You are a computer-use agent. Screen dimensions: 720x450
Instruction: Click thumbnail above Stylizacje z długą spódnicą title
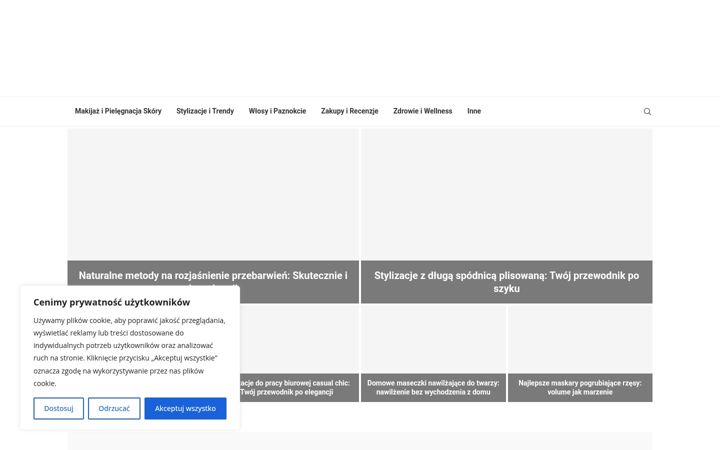(506, 195)
